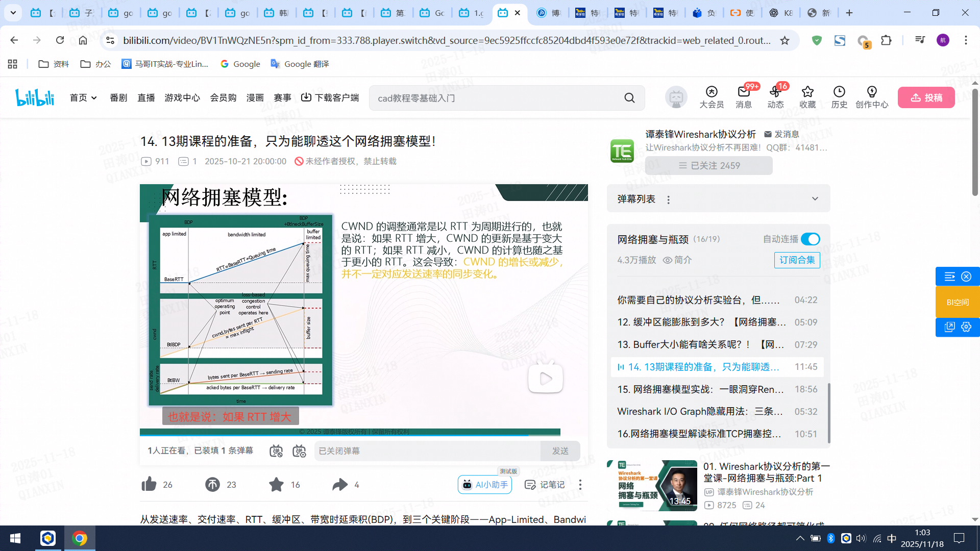Toggle the 已关注 follow button
Screen dimensions: 980x551
coord(708,166)
